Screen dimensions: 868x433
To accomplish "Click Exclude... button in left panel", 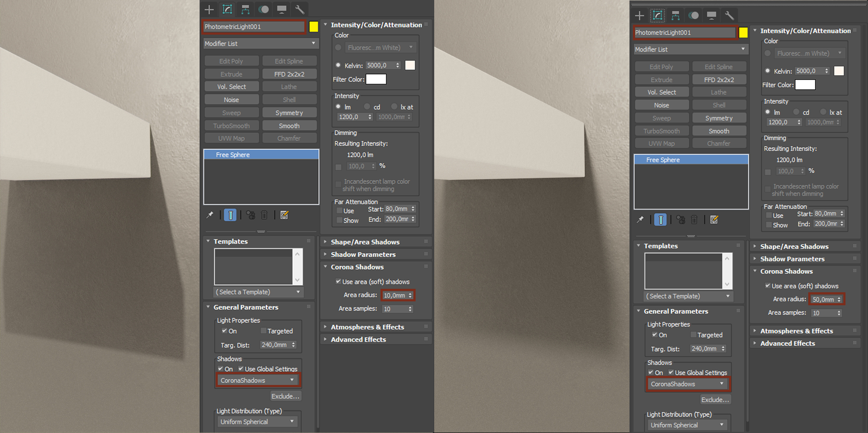I will 285,396.
